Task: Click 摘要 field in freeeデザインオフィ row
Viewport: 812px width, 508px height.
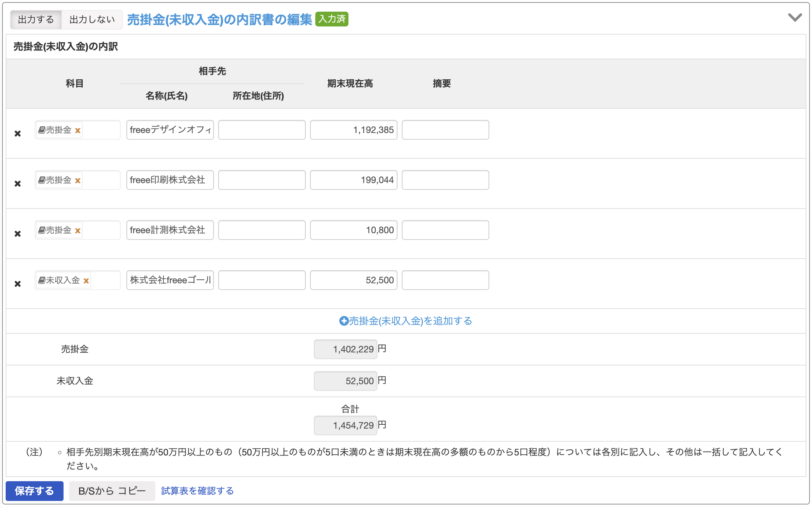Action: (x=446, y=130)
